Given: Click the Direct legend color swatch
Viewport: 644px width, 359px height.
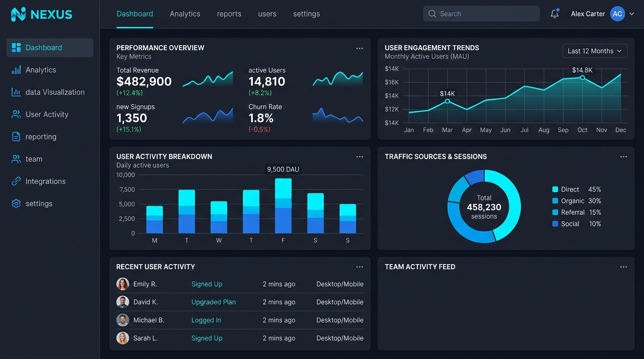Looking at the screenshot, I should tap(555, 189).
